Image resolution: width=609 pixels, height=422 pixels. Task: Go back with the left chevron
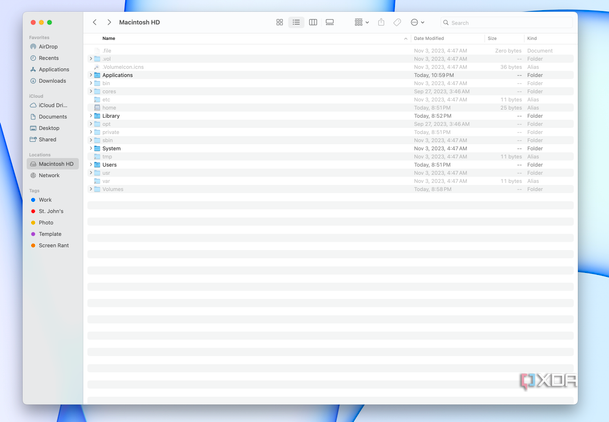(x=94, y=22)
